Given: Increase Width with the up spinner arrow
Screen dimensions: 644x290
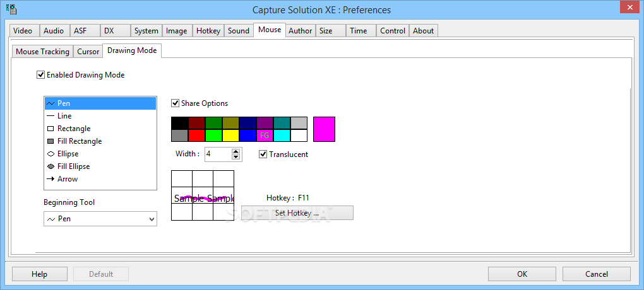Looking at the screenshot, I should point(236,151).
